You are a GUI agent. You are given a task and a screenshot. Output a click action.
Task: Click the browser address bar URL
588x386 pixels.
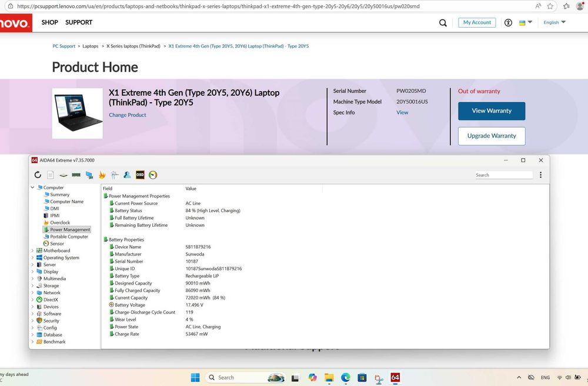click(x=218, y=6)
